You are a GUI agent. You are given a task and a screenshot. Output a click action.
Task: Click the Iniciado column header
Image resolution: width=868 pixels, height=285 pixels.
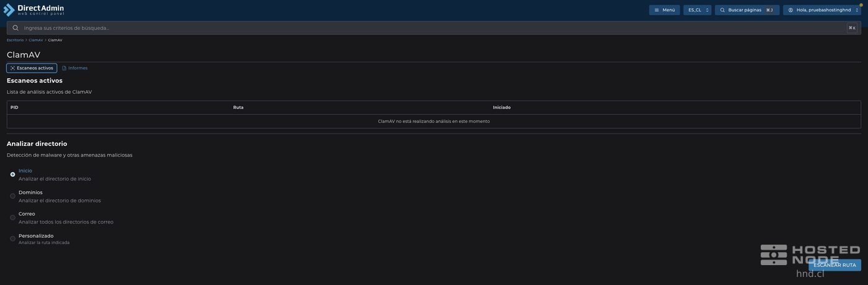pyautogui.click(x=502, y=107)
